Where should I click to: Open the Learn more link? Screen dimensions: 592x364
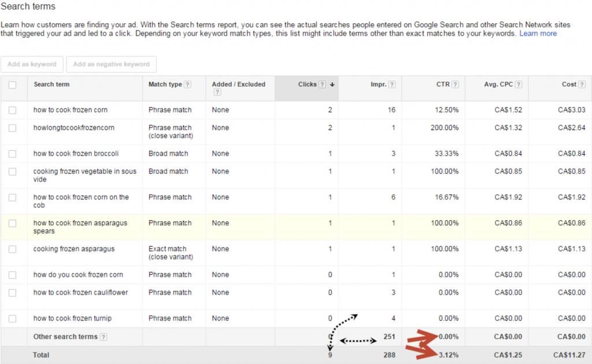pos(538,34)
